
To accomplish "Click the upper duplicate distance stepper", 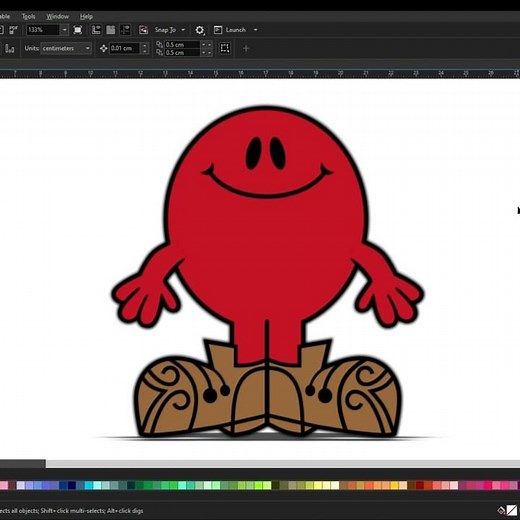I will 206,45.
